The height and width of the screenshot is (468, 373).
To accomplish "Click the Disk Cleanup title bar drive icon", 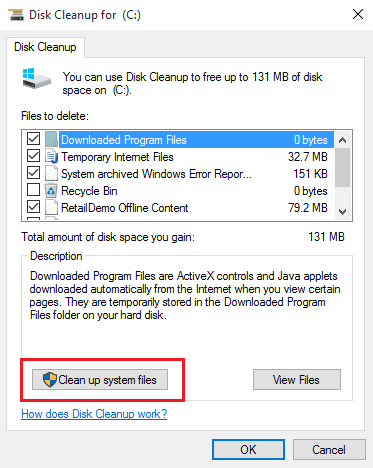I will click(x=16, y=15).
